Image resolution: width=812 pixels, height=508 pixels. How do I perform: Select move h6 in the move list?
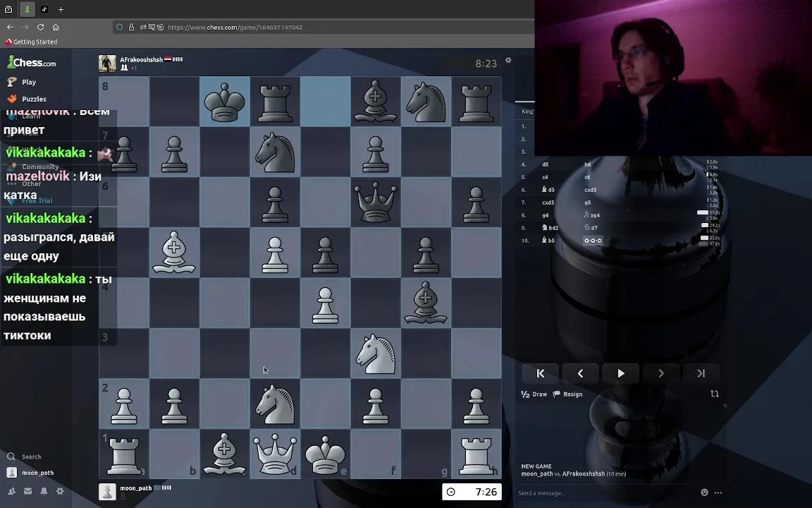587,164
